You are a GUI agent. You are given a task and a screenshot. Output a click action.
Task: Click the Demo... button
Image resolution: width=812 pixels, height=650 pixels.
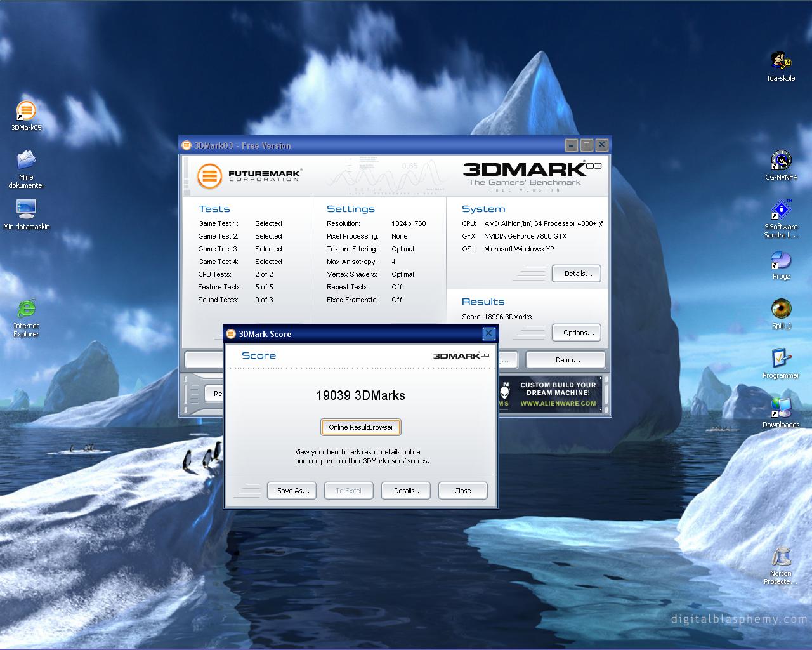coord(566,360)
